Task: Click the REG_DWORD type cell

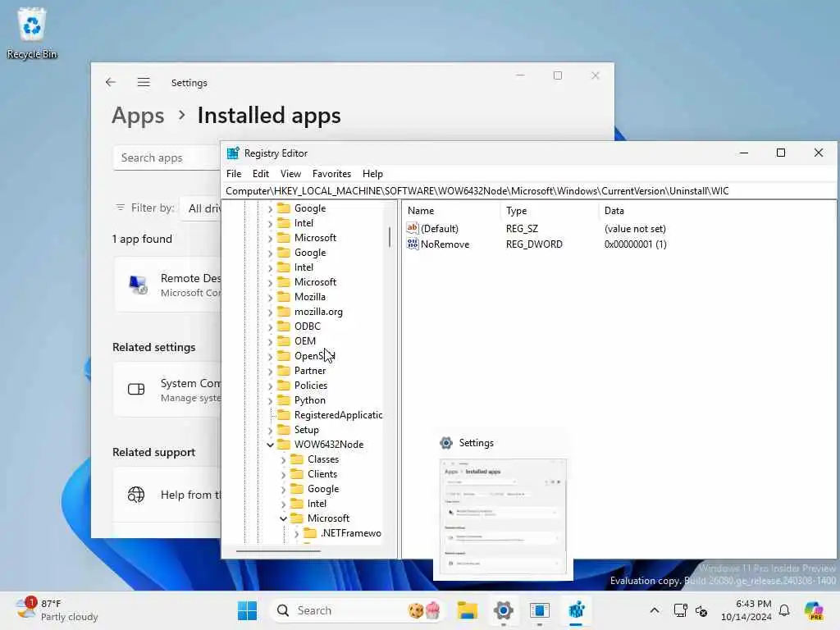Action: point(534,244)
